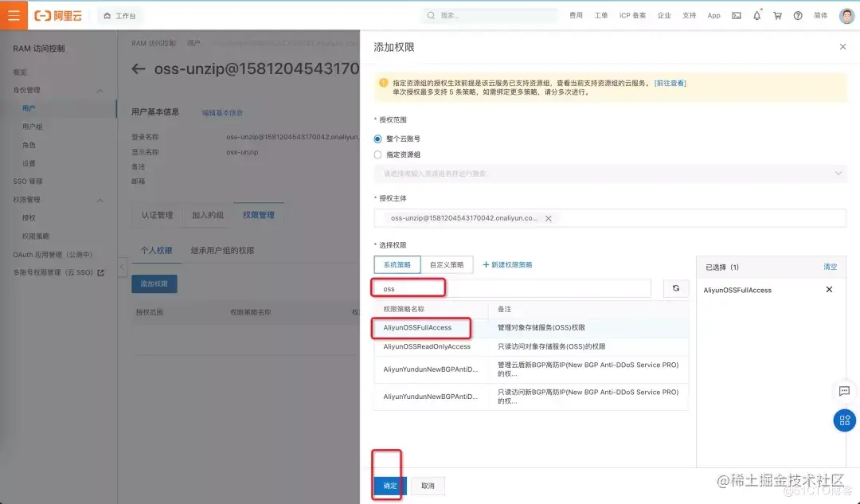Open 授权 in the sidebar
860x504 pixels.
coord(29,217)
